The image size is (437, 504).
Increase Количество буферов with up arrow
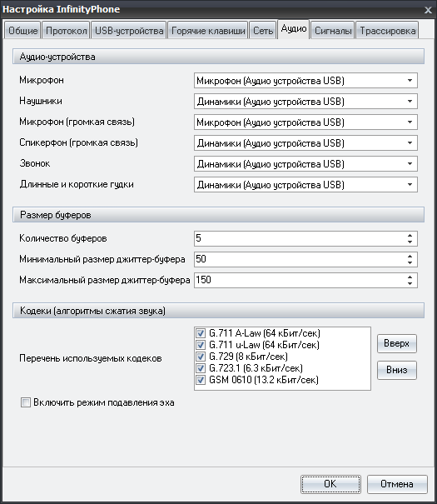pyautogui.click(x=410, y=235)
